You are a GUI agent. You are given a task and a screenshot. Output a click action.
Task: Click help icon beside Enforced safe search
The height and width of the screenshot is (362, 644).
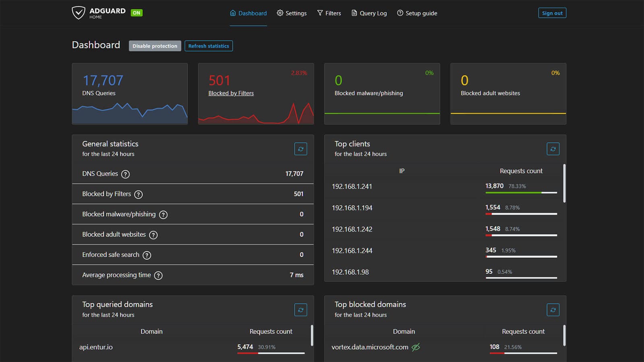(x=147, y=255)
